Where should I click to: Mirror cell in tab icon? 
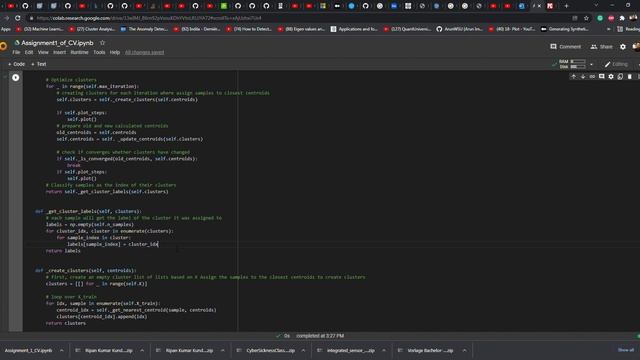[x=620, y=76]
